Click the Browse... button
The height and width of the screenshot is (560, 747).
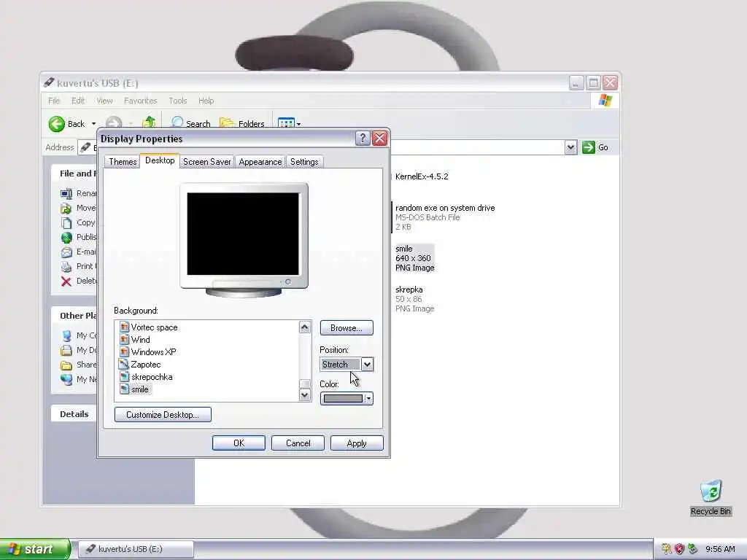(x=347, y=327)
